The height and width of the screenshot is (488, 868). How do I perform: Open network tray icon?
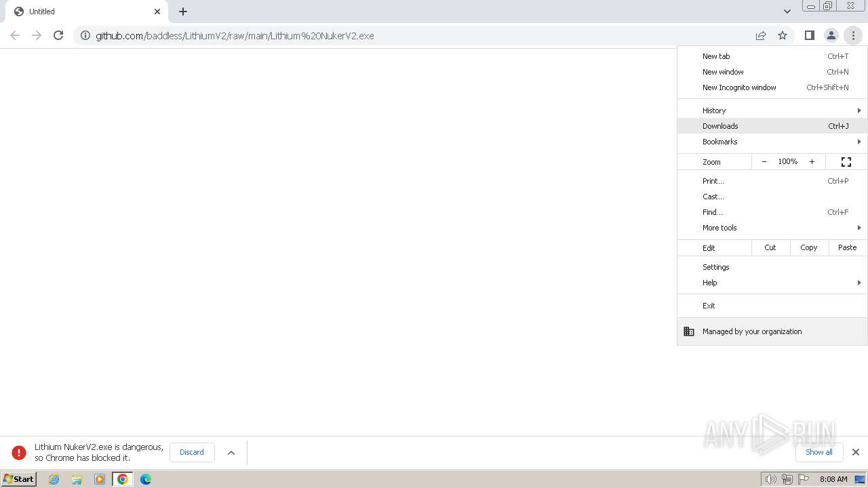(787, 479)
